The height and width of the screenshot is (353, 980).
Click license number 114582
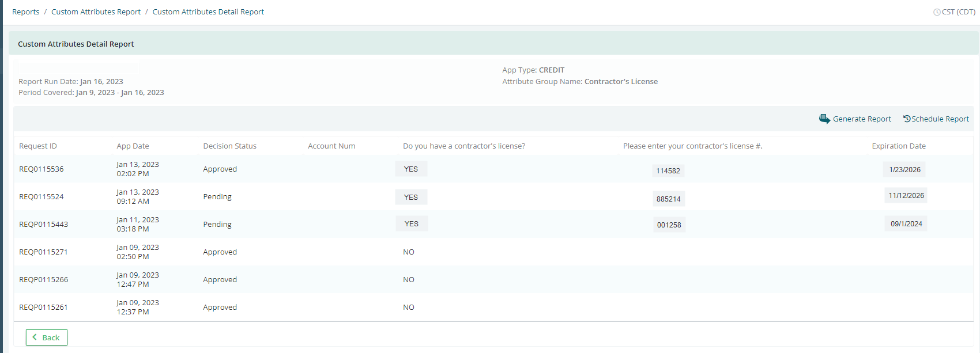(x=668, y=170)
